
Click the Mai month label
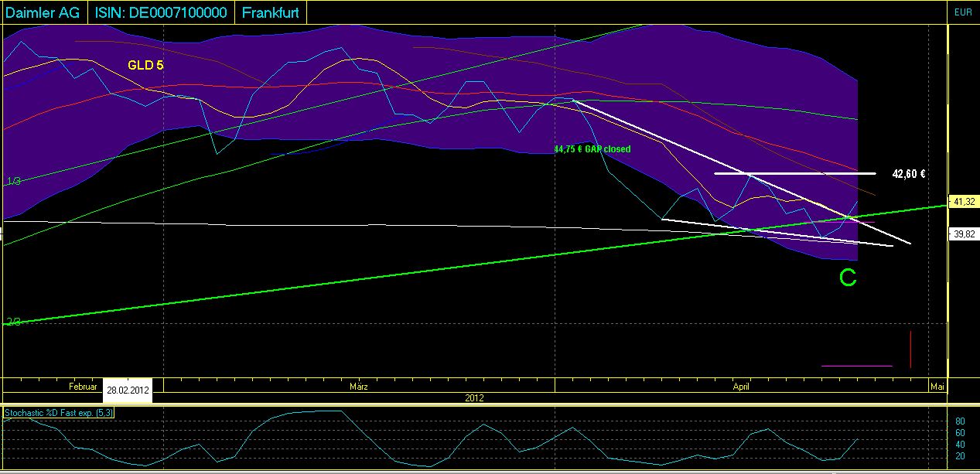[937, 385]
